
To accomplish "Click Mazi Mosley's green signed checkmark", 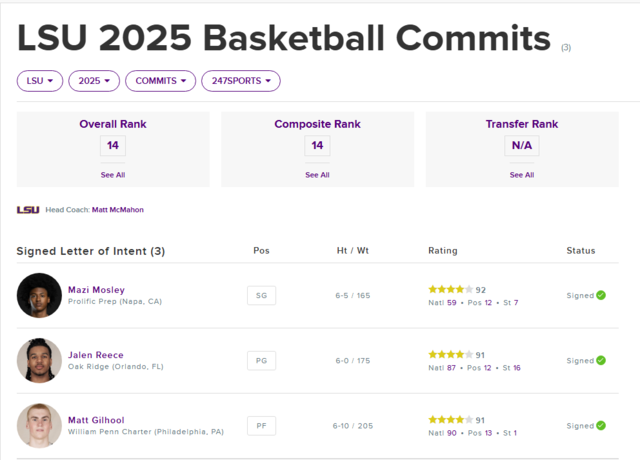I will coord(601,295).
